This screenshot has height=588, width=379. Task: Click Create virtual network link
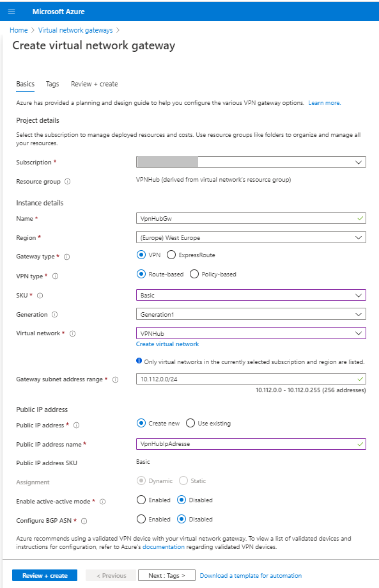(167, 344)
